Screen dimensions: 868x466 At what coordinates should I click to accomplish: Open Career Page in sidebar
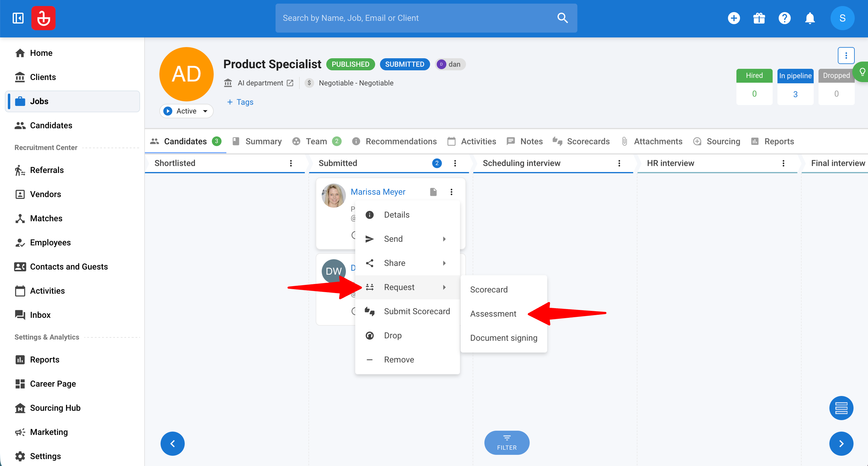coord(72,384)
